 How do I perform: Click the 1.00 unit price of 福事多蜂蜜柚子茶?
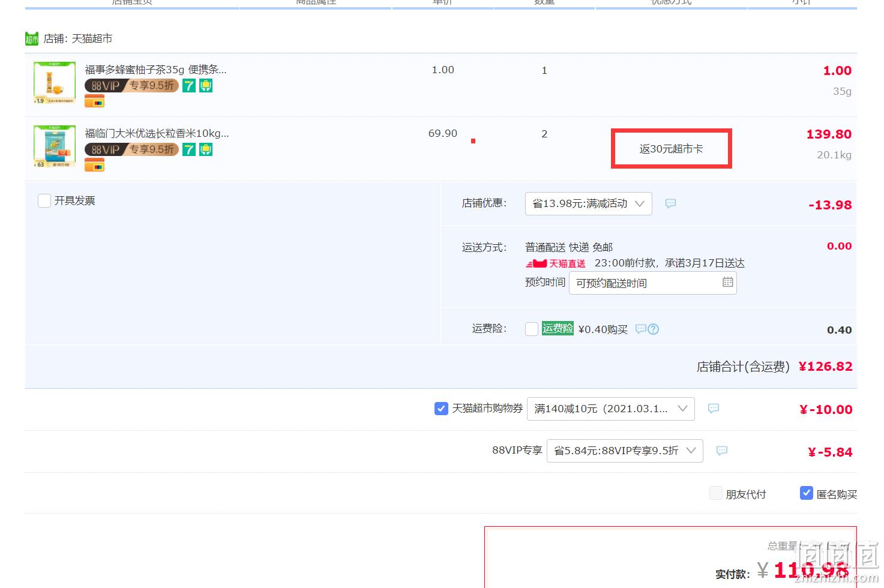pos(443,70)
